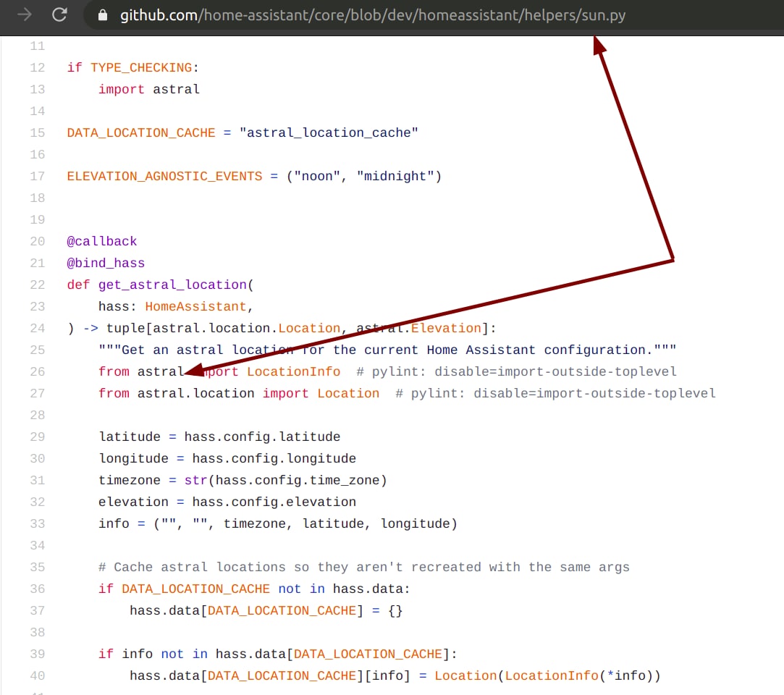Viewport: 784px width, 695px height.
Task: Click 'import astral' on line 13
Action: (149, 90)
